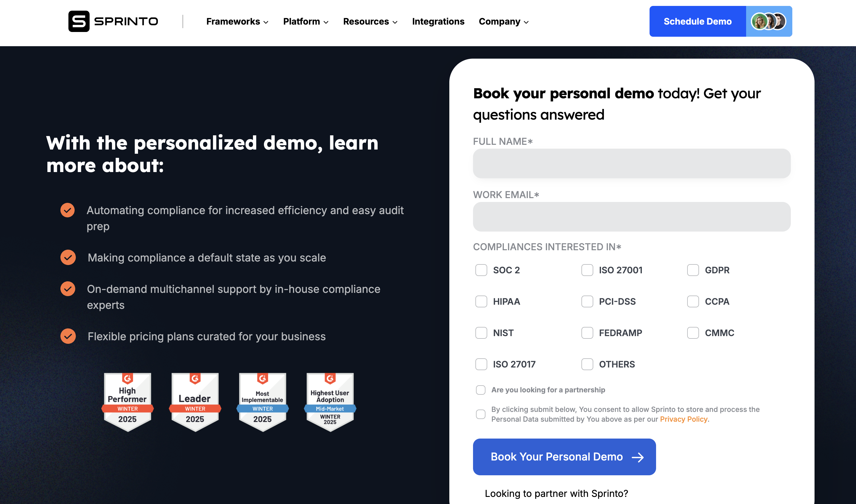
Task: Click the Sprinto logo icon
Action: coord(79,21)
